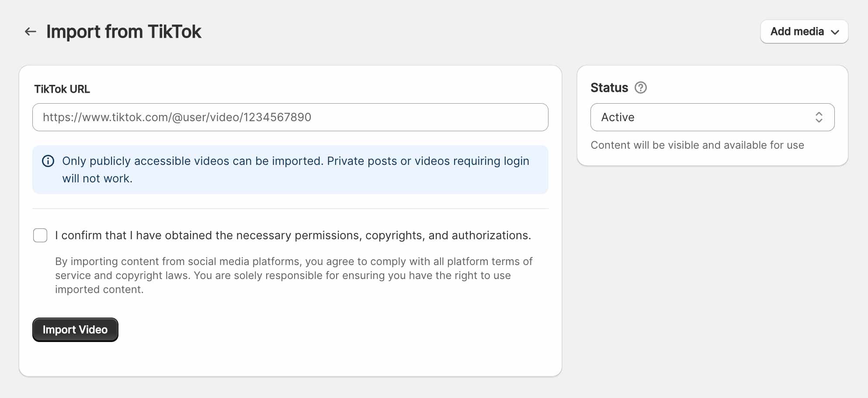Click the 'Import from TikTok' page heading
The image size is (868, 398).
(x=124, y=31)
